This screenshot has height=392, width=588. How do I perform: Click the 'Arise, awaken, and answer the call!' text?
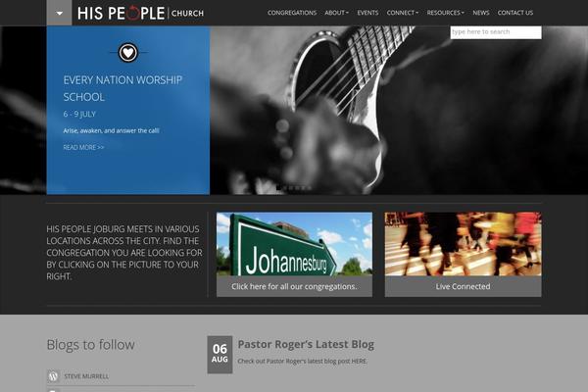pyautogui.click(x=111, y=131)
